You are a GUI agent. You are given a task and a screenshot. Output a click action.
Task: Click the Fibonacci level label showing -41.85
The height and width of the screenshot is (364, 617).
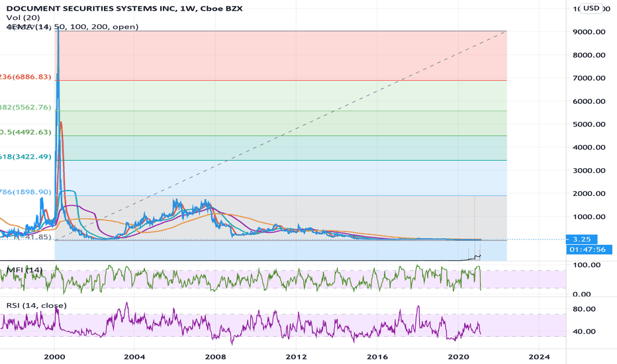32,237
